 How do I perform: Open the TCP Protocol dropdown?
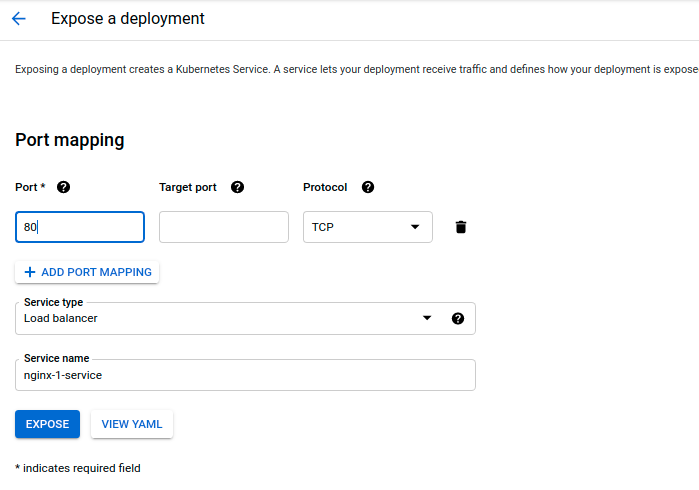tap(367, 227)
